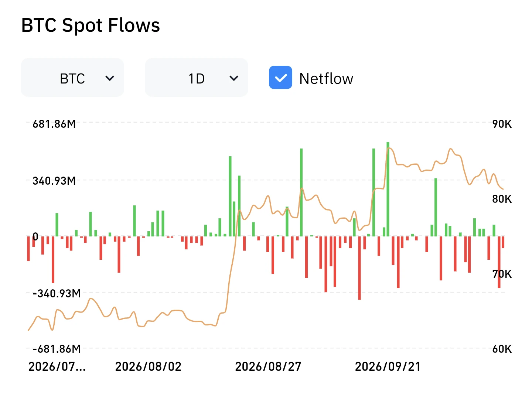This screenshot has height=406, width=532.
Task: Click the truncated 2026/07... date label
Action: click(x=57, y=366)
